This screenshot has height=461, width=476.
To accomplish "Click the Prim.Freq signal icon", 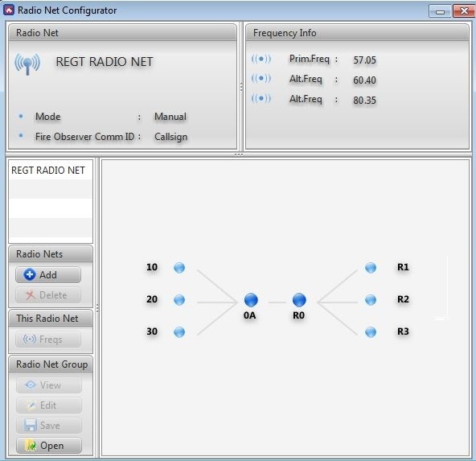I will pyautogui.click(x=261, y=59).
